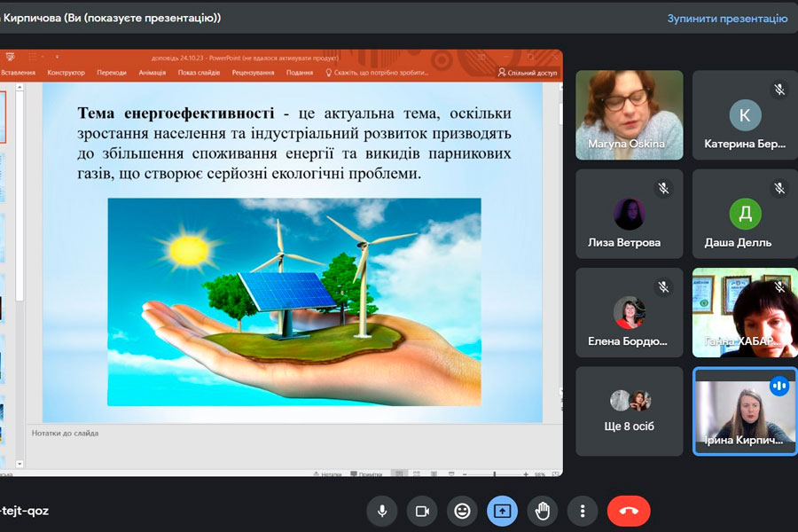Select Slide Sorter view icon
Viewport: 798px width, 532px height.
point(417,474)
